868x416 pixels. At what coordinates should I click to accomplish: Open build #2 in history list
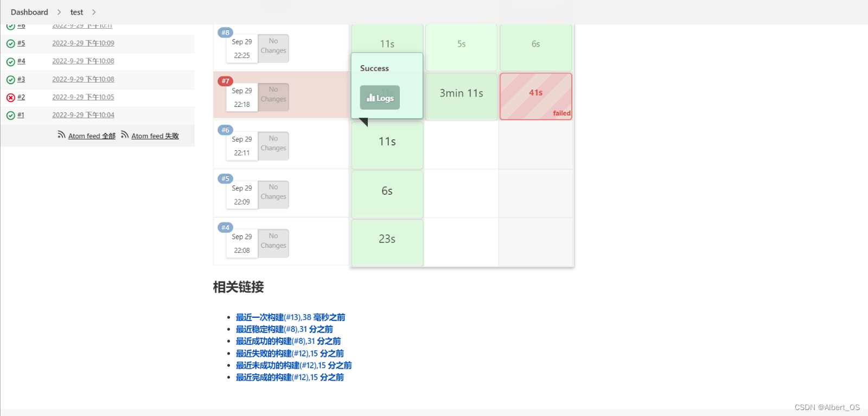tap(21, 97)
